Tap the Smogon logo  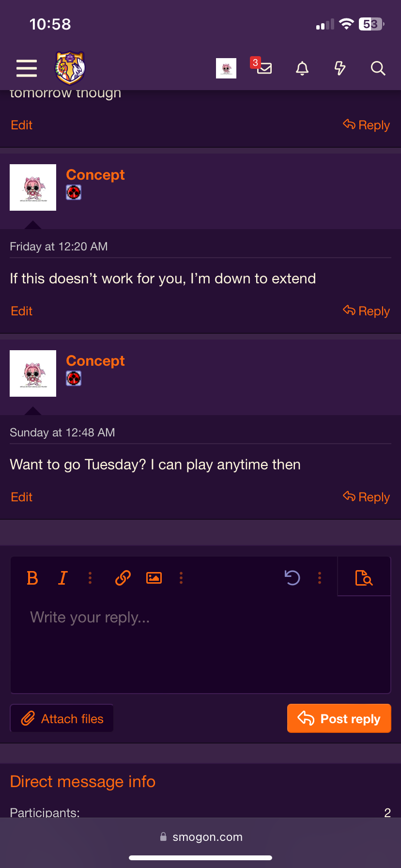(x=70, y=68)
